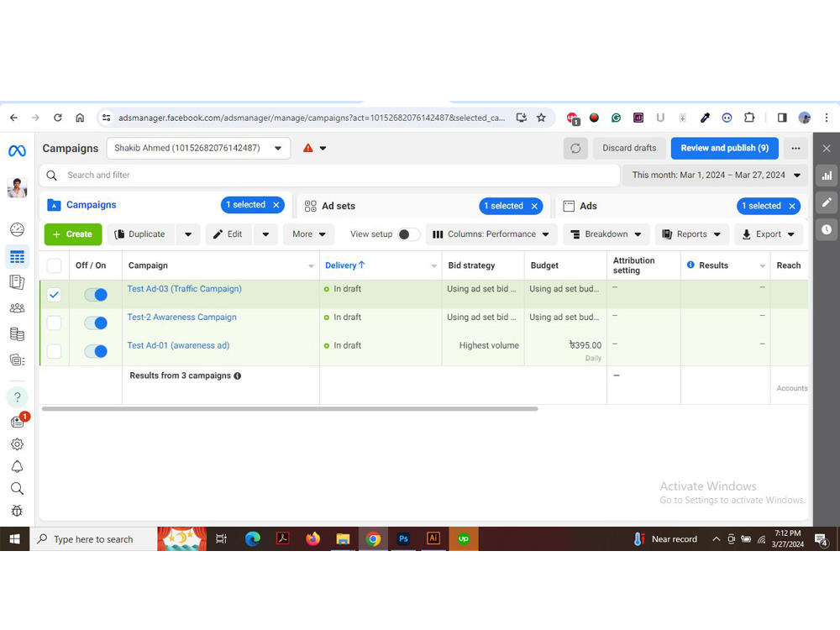Click the horizontal table scrollbar
Screen dimensions: 840x630
pyautogui.click(x=290, y=409)
